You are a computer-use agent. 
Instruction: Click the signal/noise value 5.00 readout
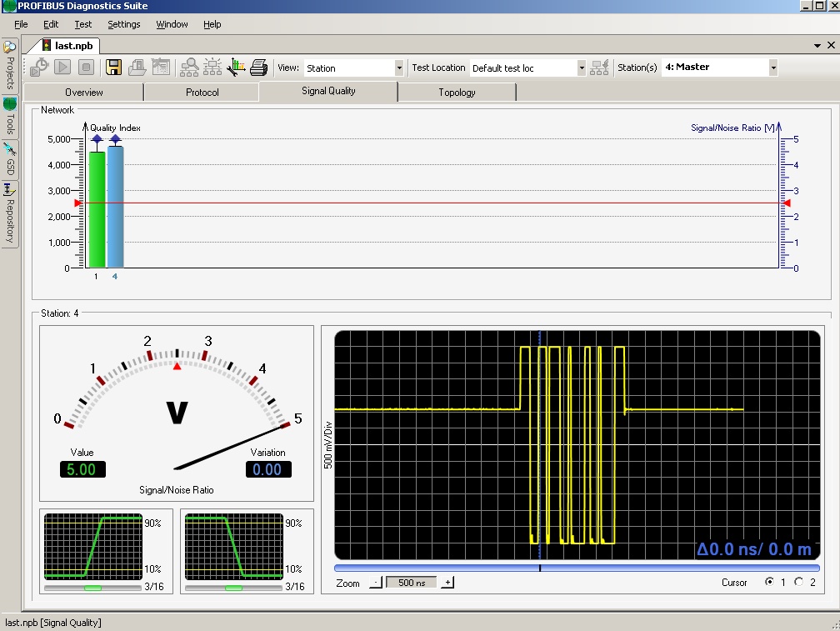coord(82,469)
